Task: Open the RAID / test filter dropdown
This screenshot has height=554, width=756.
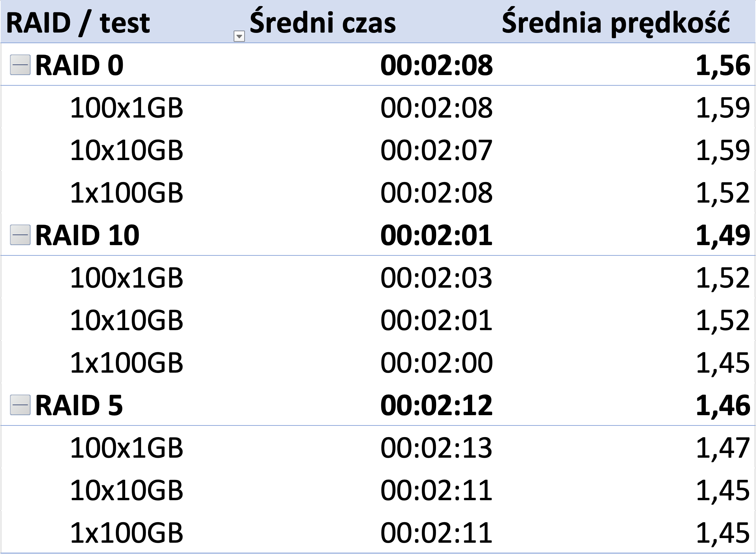Action: click(x=239, y=36)
